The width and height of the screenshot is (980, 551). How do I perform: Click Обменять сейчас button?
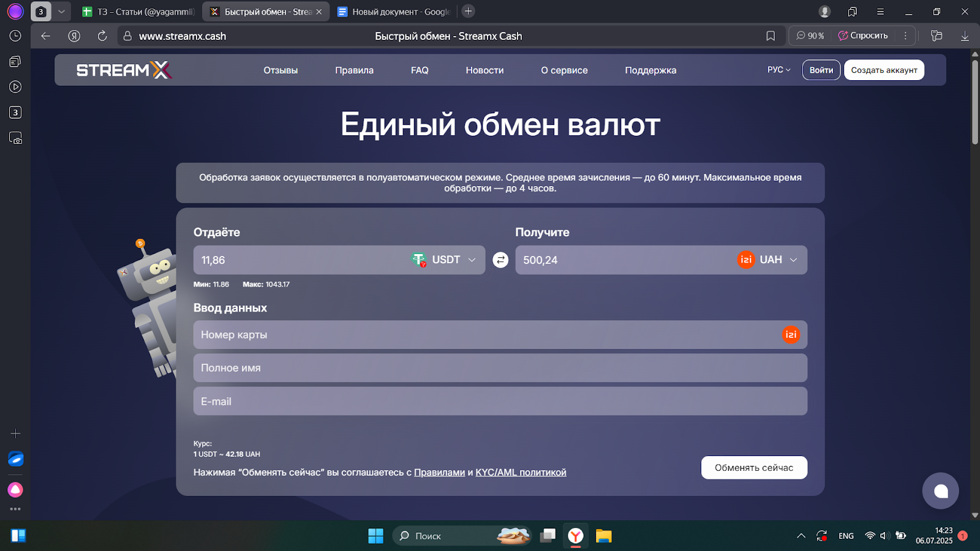(754, 468)
